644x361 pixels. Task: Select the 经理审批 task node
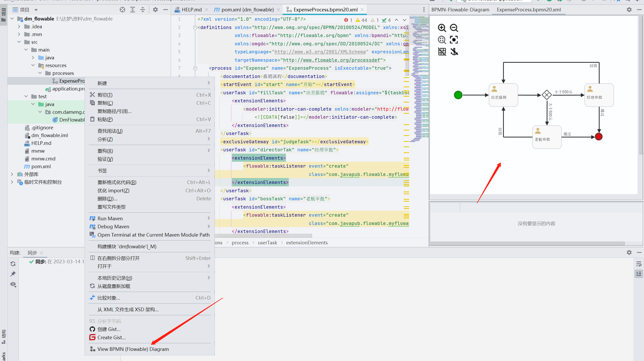click(599, 95)
